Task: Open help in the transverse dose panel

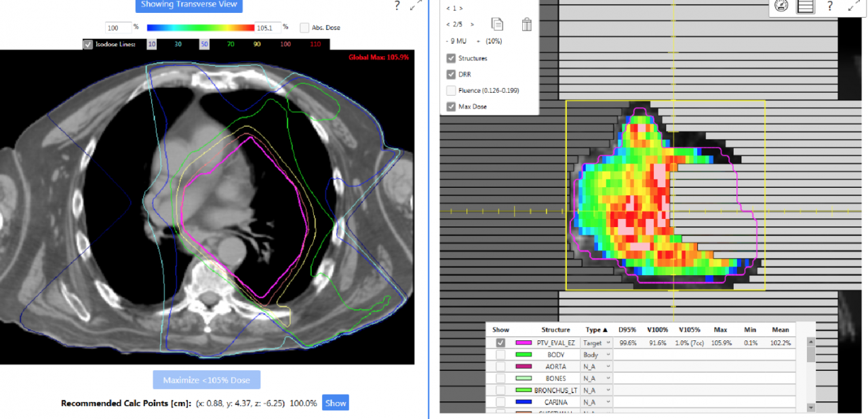Action: click(397, 5)
